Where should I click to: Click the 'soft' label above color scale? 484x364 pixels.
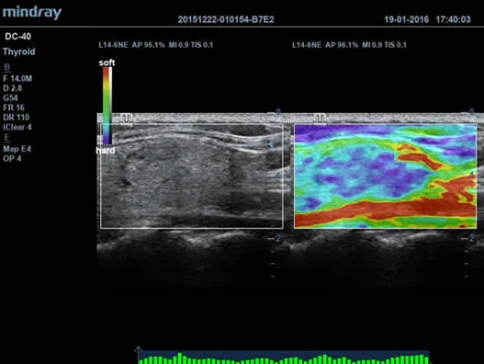(x=107, y=63)
